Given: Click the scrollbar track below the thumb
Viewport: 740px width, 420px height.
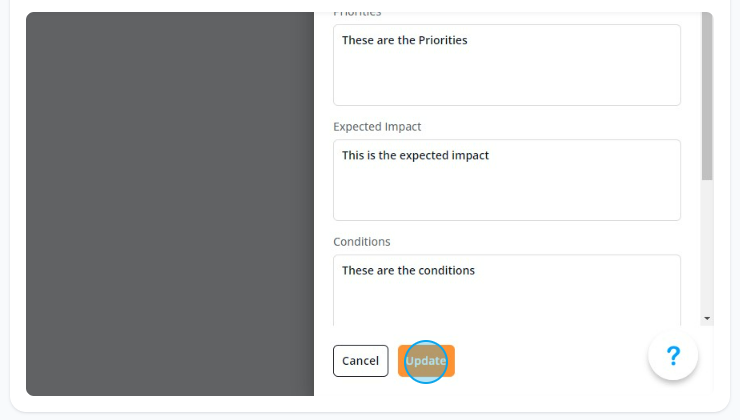Looking at the screenshot, I should [x=707, y=246].
